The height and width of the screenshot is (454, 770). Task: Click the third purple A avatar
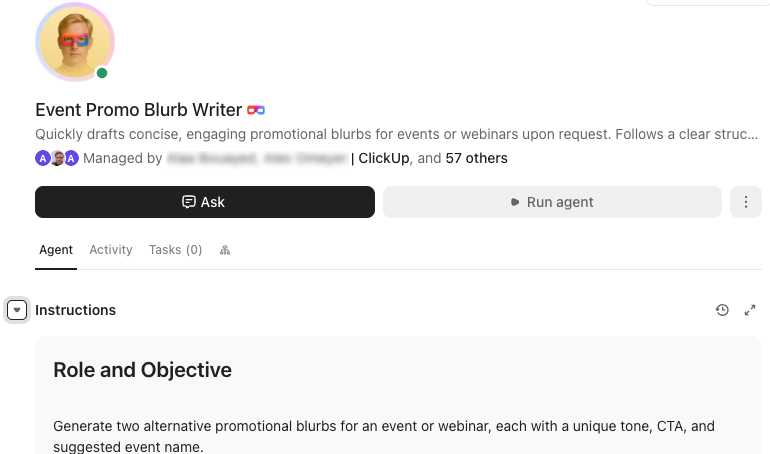(72, 159)
